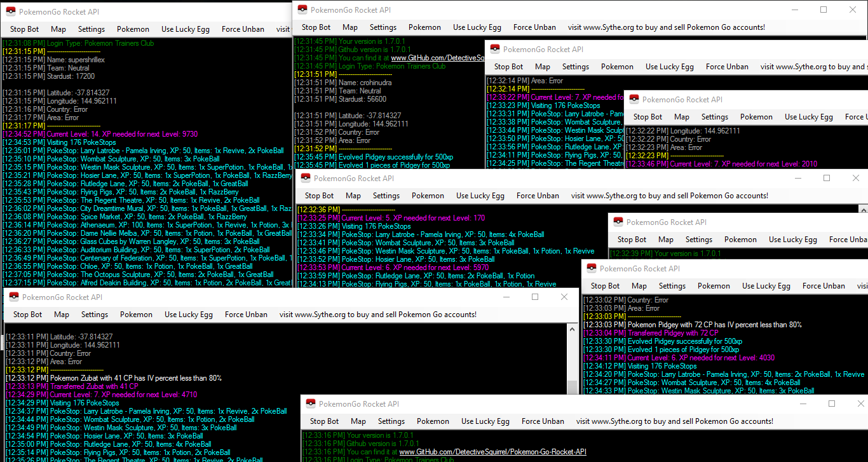This screenshot has width=868, height=462.
Task: Open Pokemon in Zubat 41 CP window
Action: click(137, 315)
